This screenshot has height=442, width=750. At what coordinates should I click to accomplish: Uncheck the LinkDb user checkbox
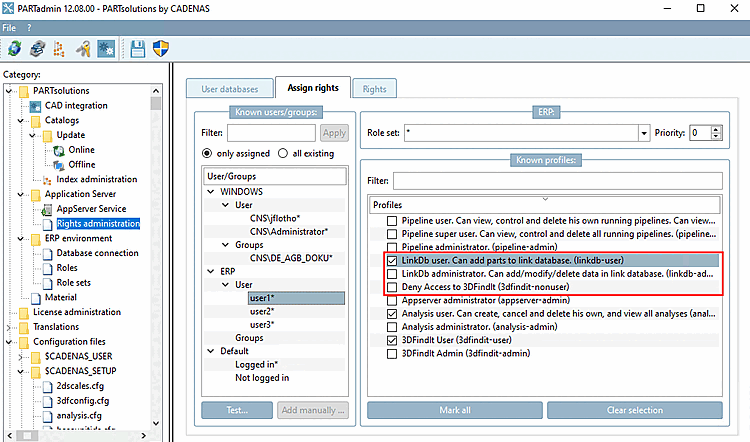[x=392, y=261]
